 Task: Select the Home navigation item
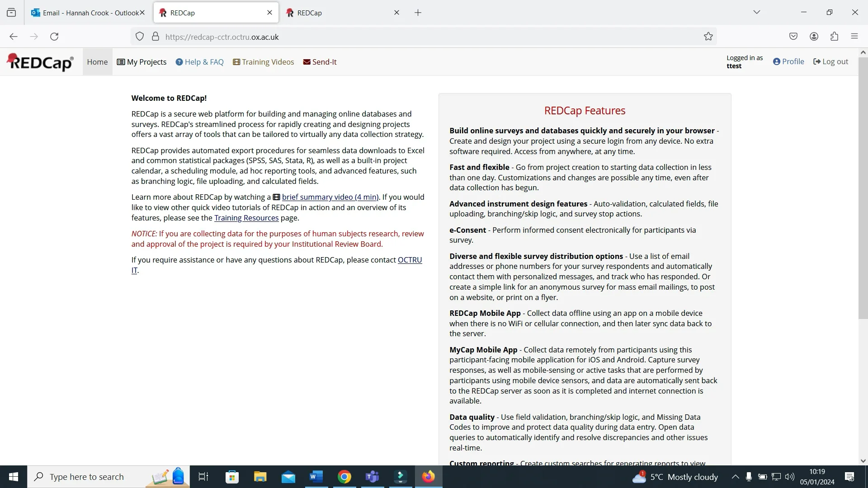click(97, 62)
